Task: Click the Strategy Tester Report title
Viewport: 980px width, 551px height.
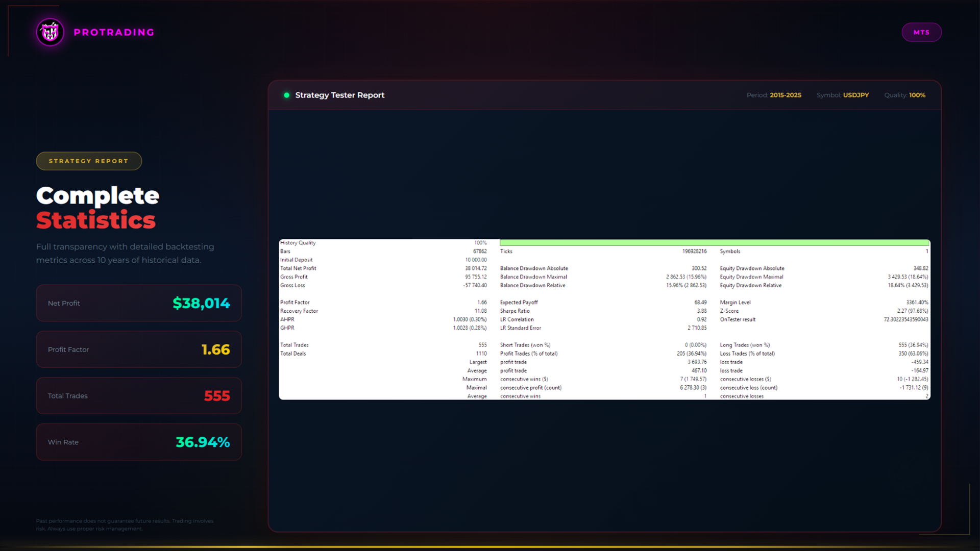Action: pyautogui.click(x=339, y=95)
